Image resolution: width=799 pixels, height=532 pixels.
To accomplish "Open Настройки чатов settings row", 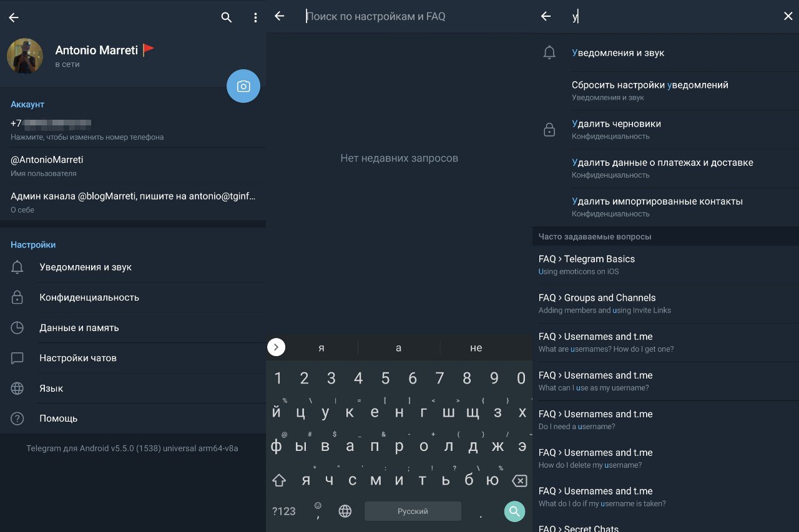I will tap(133, 358).
